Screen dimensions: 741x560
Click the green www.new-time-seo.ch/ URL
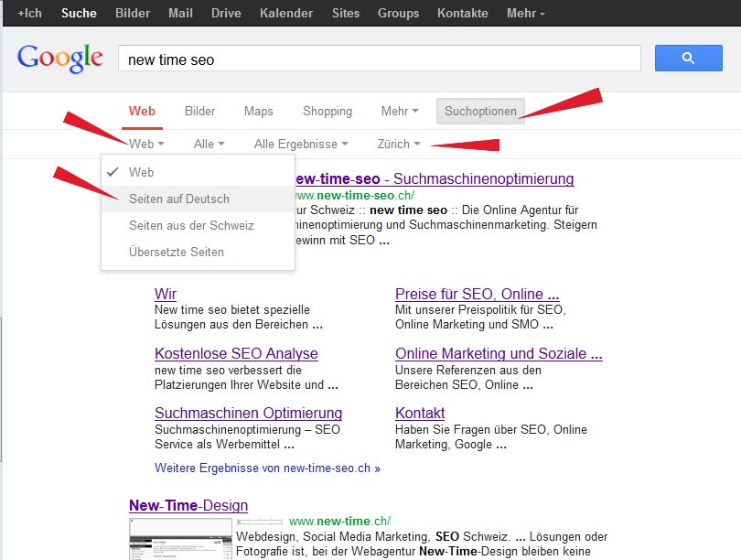click(x=354, y=195)
